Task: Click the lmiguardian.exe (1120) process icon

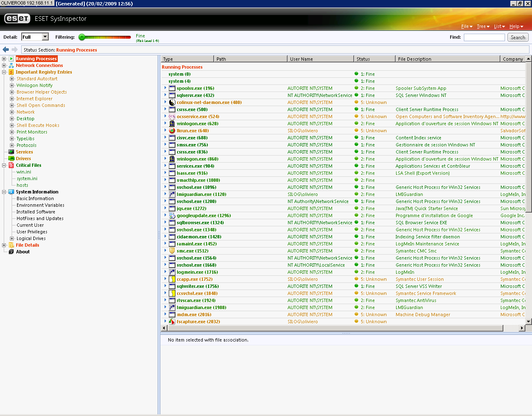Action: tap(172, 194)
